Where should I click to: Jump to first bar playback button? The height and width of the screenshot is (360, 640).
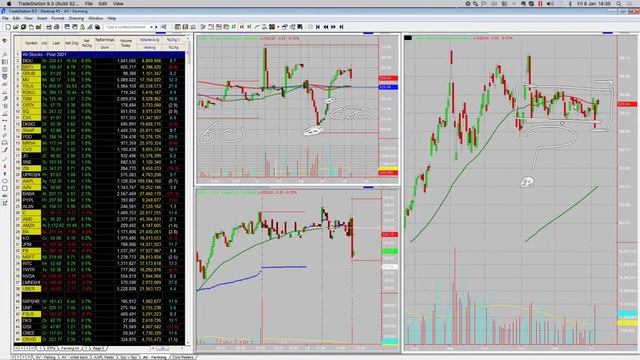tap(318, 27)
